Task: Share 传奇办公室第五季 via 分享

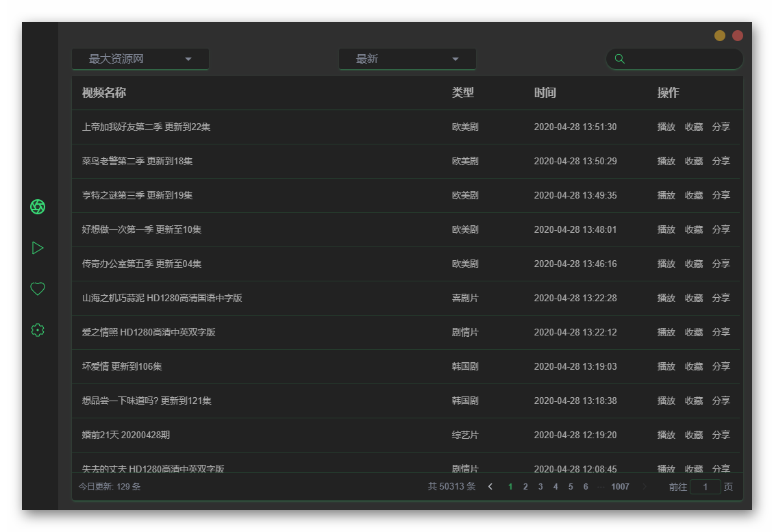Action: tap(721, 264)
